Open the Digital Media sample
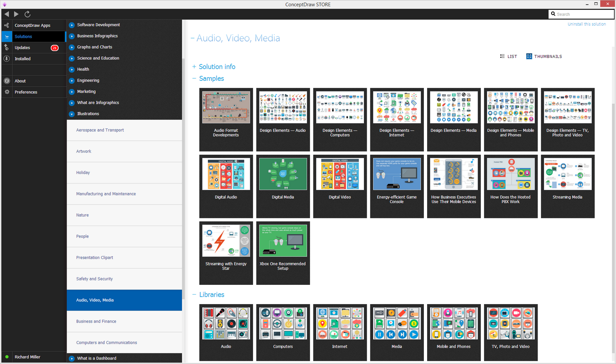Viewport: 616px width, 364px height. pos(283,186)
